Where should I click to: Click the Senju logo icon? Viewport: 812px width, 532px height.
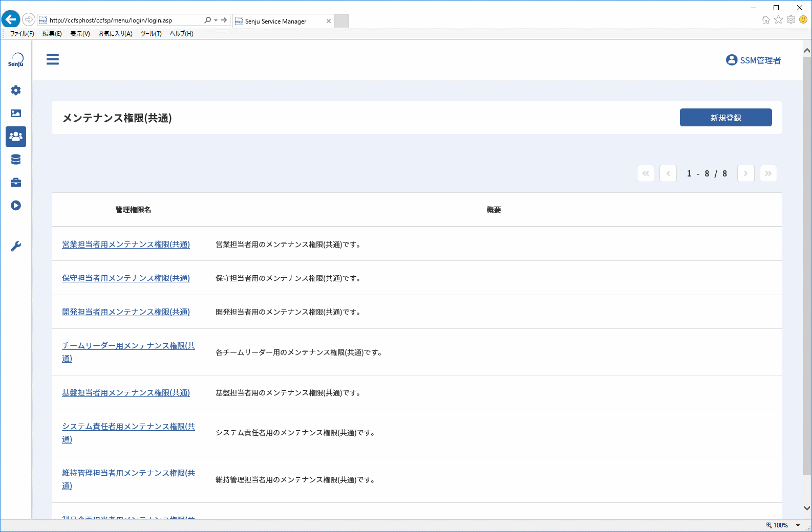point(16,60)
